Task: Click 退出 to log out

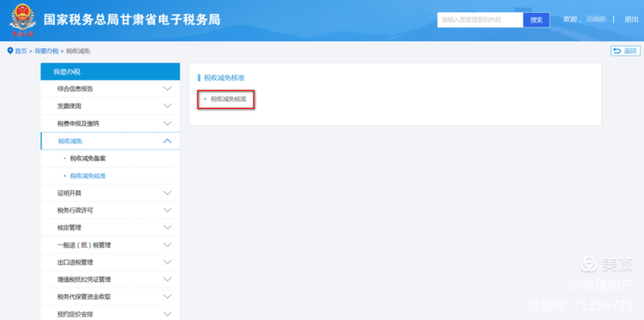Action: pyautogui.click(x=631, y=19)
